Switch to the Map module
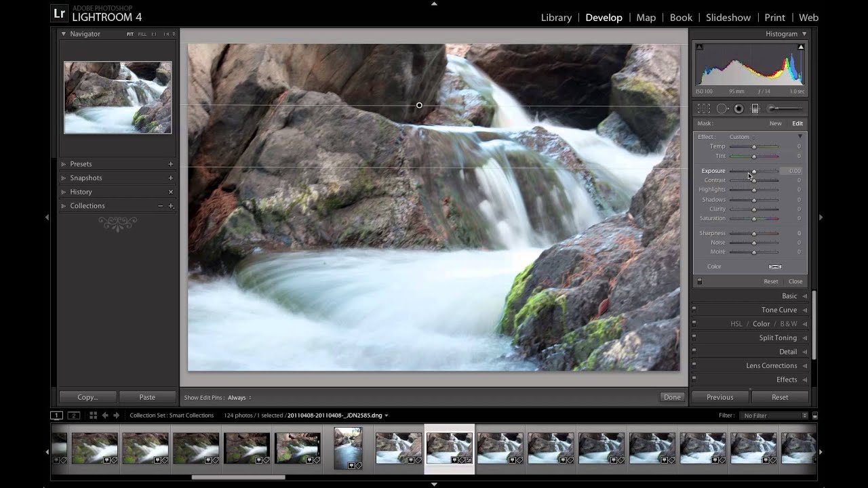 (646, 18)
